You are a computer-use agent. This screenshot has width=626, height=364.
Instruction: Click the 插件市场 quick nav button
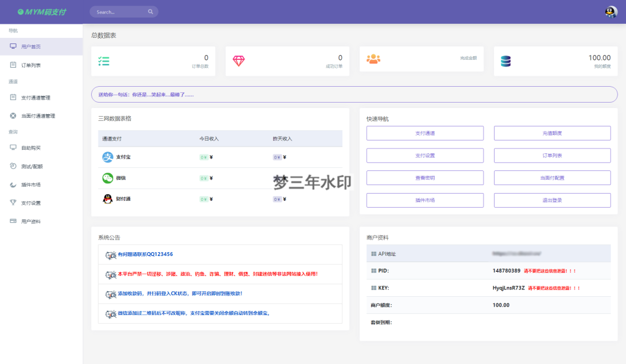coord(425,200)
